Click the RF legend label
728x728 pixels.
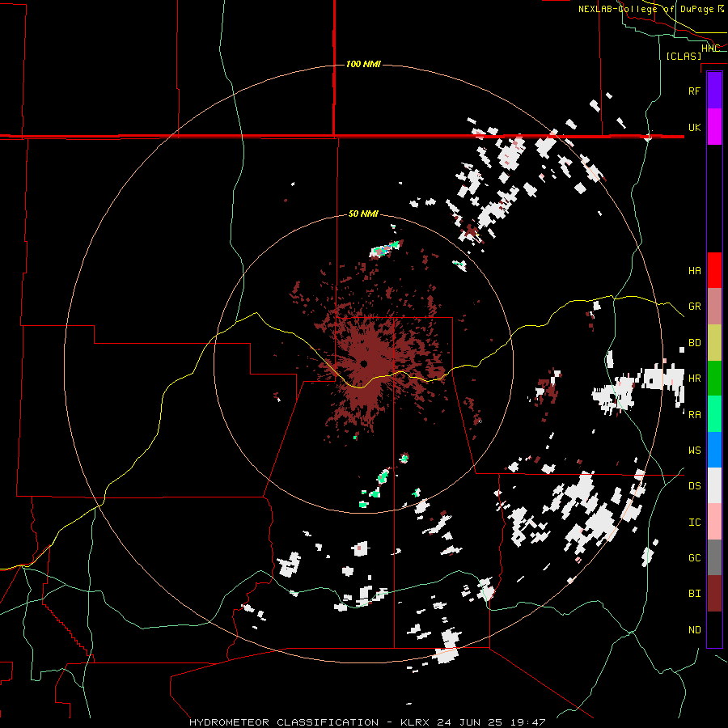[694, 91]
